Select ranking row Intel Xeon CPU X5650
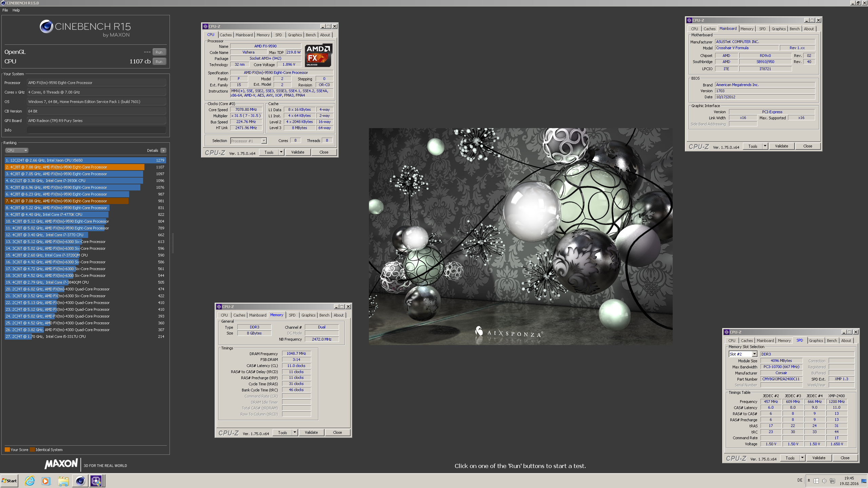 click(85, 160)
